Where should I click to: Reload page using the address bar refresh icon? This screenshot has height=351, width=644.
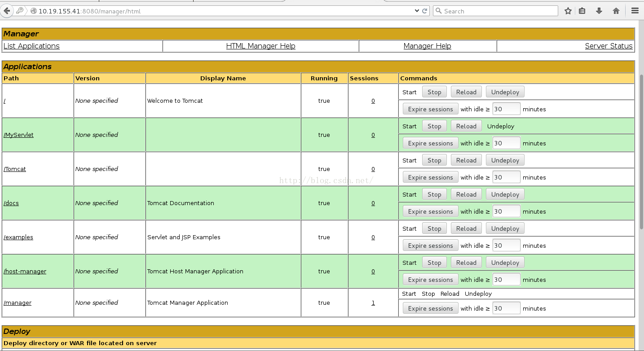click(x=425, y=11)
